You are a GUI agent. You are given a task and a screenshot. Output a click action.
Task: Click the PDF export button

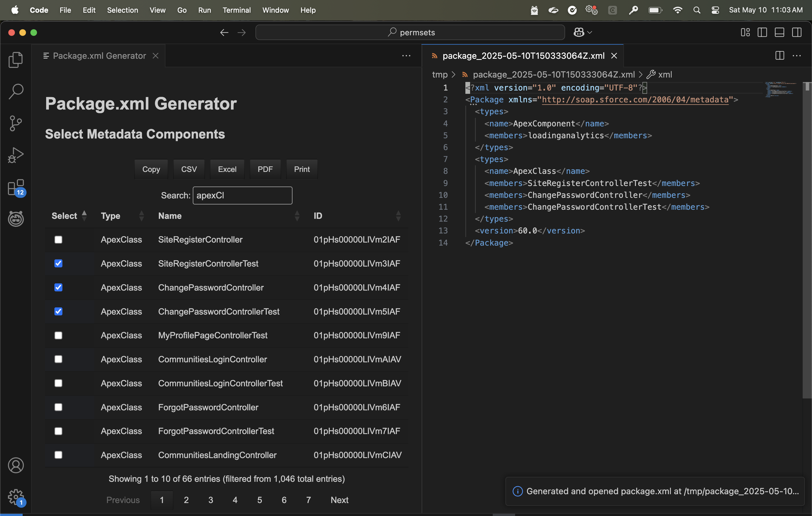tap(265, 169)
